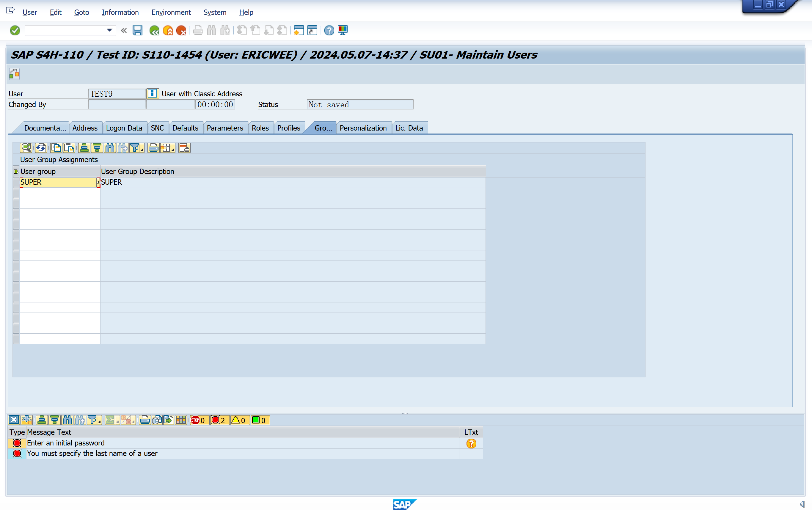This screenshot has width=812, height=510.
Task: Close the message log with the X icon
Action: [x=13, y=420]
